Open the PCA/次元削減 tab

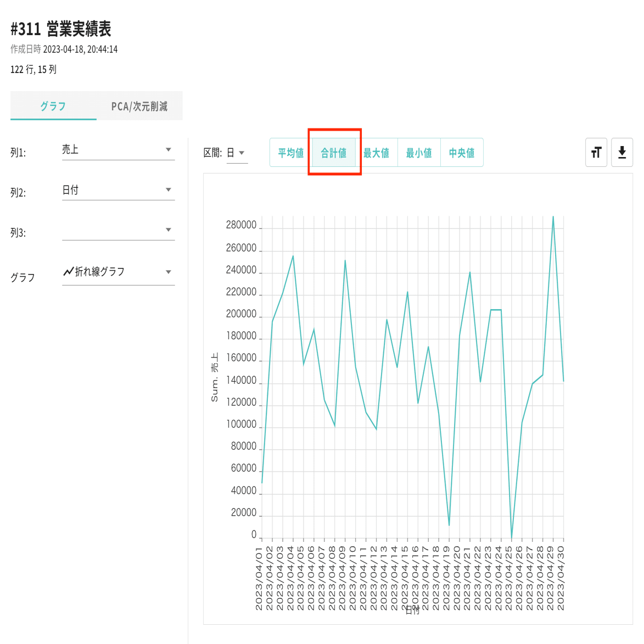click(139, 106)
